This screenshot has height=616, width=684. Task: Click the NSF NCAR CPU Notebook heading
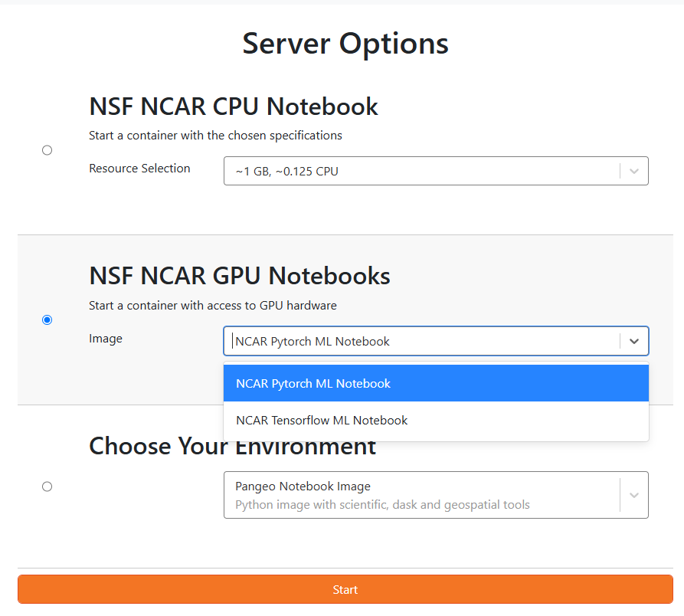pos(234,106)
